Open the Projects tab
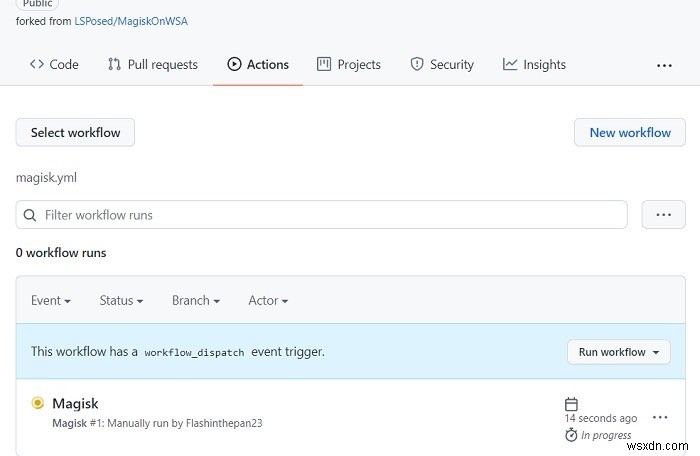Screen dimensions: 700x456 (349, 65)
